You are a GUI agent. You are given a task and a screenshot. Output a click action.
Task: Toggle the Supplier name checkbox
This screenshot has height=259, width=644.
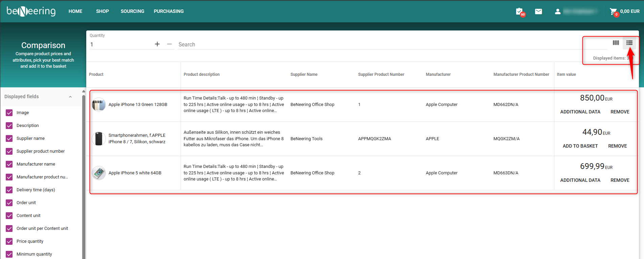9,138
